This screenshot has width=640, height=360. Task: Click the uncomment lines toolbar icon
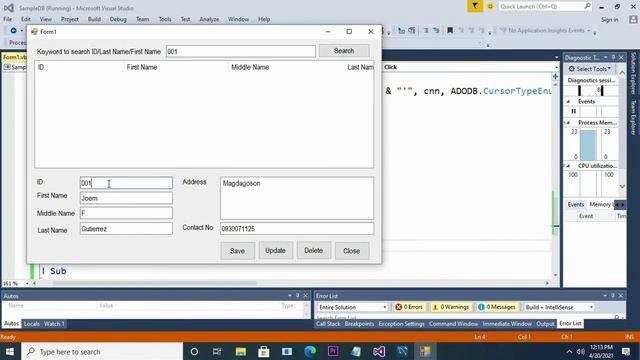[x=436, y=30]
